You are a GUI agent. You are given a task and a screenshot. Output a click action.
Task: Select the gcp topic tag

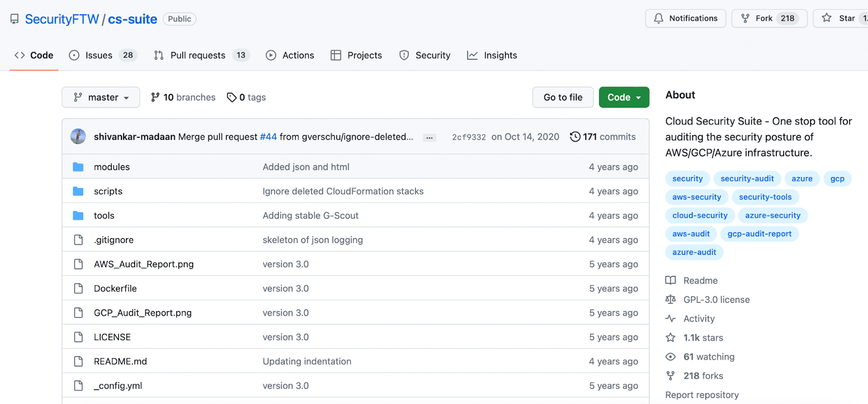click(x=838, y=179)
